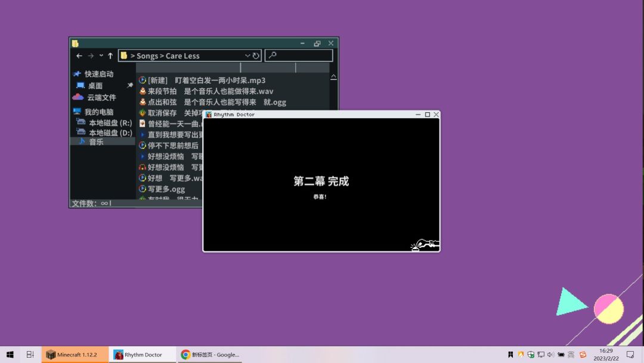Click the Sogou input method tray icon
Viewport: 644px width, 363px height.
(x=583, y=355)
